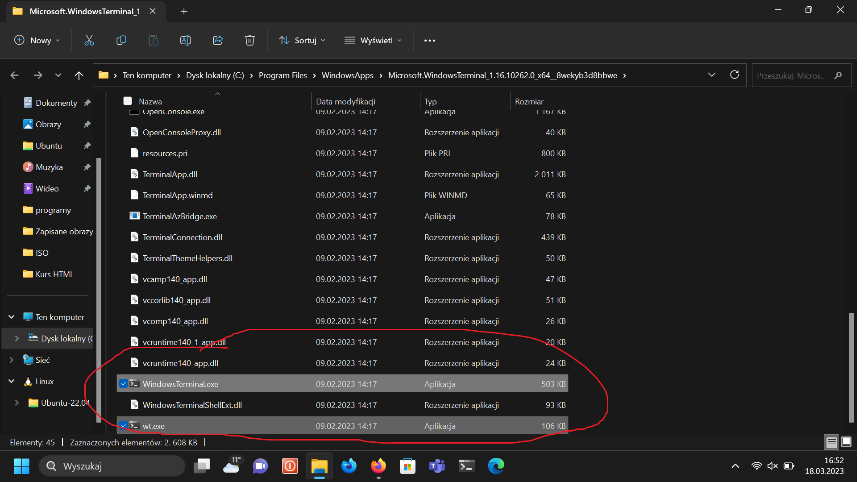
Task: Click the search magnifier icon
Action: 838,75
